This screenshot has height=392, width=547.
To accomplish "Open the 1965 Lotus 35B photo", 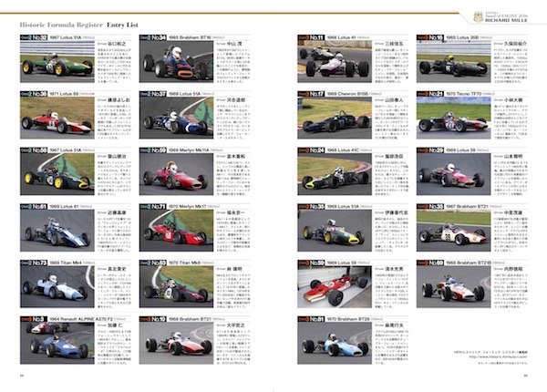I will 453,62.
